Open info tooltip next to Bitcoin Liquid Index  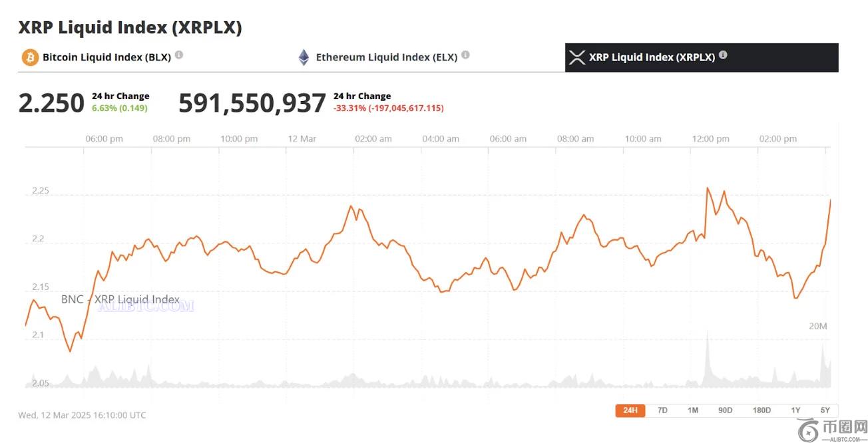(179, 55)
